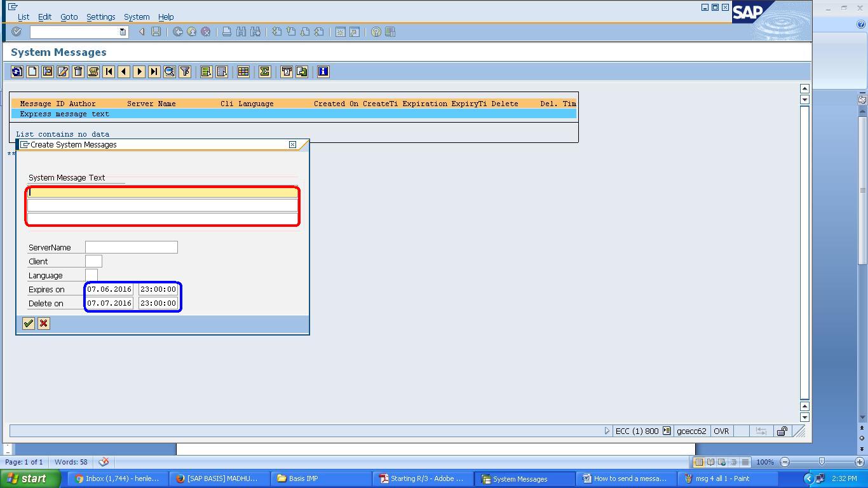Apply a filter with the funnel icon
The image size is (868, 488).
[x=185, y=71]
